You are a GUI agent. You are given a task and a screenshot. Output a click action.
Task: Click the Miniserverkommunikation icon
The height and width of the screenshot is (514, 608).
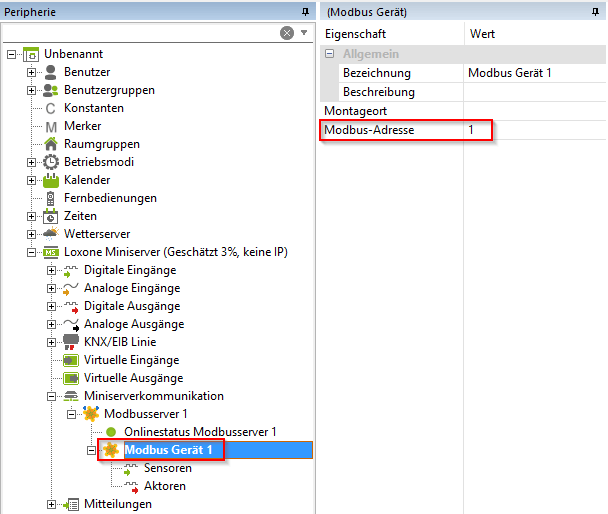pos(71,396)
